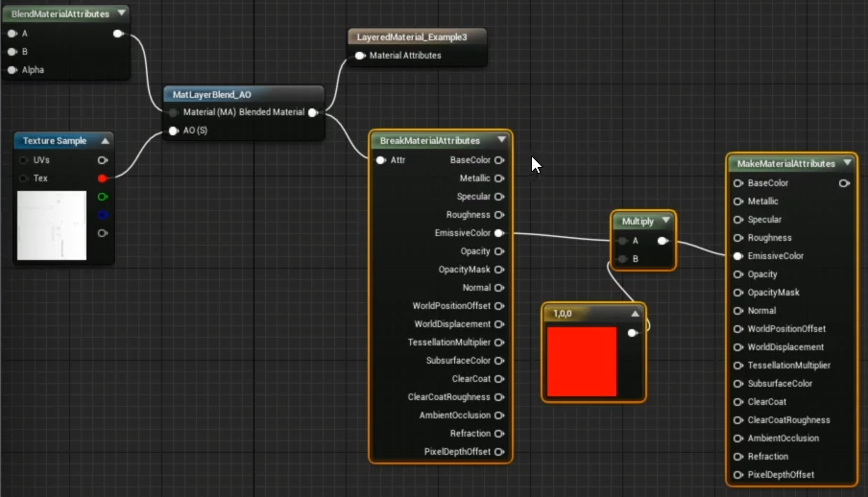This screenshot has width=868, height=497.
Task: Click the BreakMaterialAttributes TessellationMultiplier output pin
Action: coord(499,343)
